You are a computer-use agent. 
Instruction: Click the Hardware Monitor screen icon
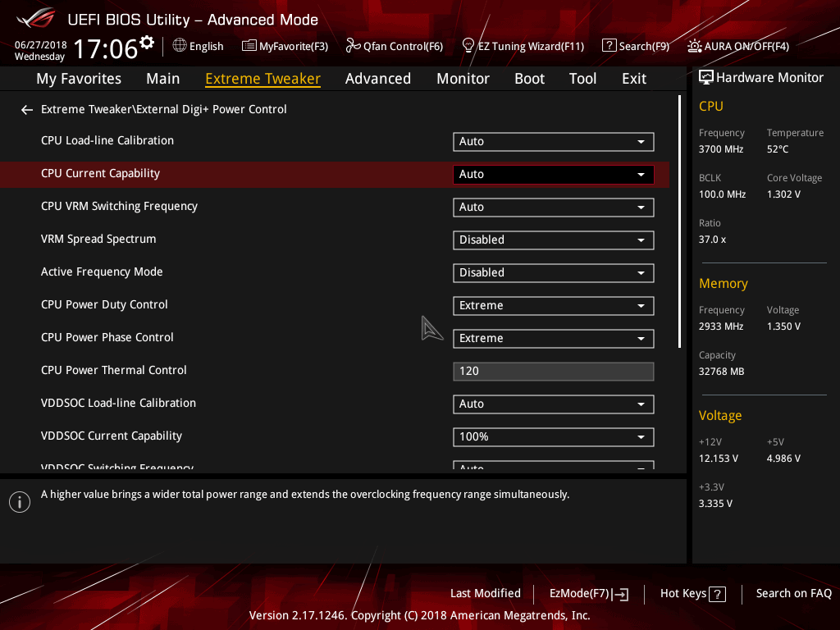tap(706, 78)
